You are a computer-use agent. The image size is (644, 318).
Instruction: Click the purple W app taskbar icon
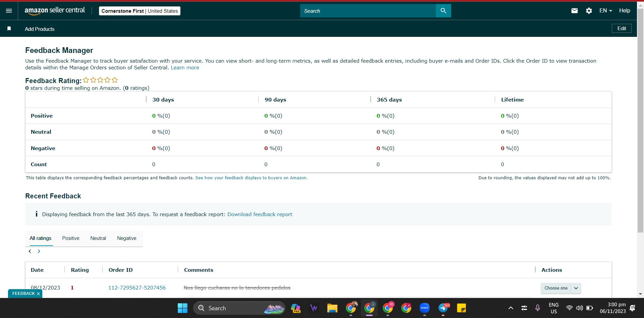tap(314, 308)
